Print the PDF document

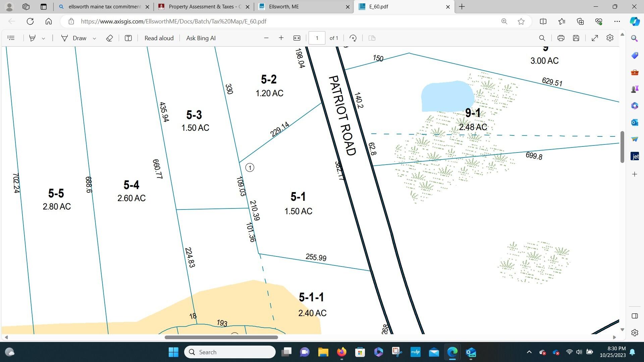[x=561, y=38]
